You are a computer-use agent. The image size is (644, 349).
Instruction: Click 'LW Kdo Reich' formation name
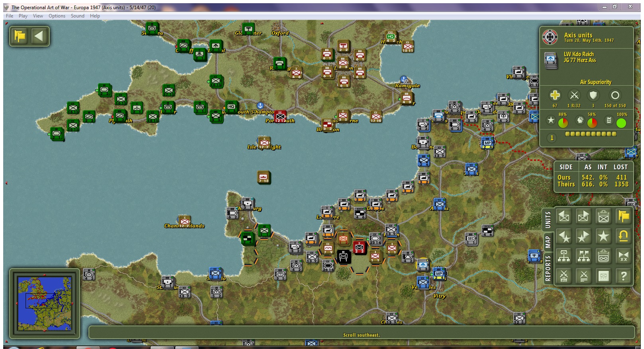[579, 54]
